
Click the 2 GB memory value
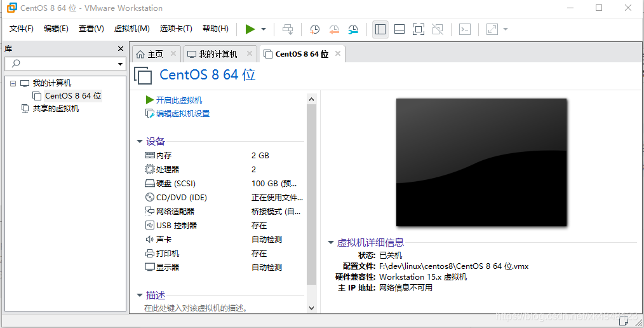[260, 156]
